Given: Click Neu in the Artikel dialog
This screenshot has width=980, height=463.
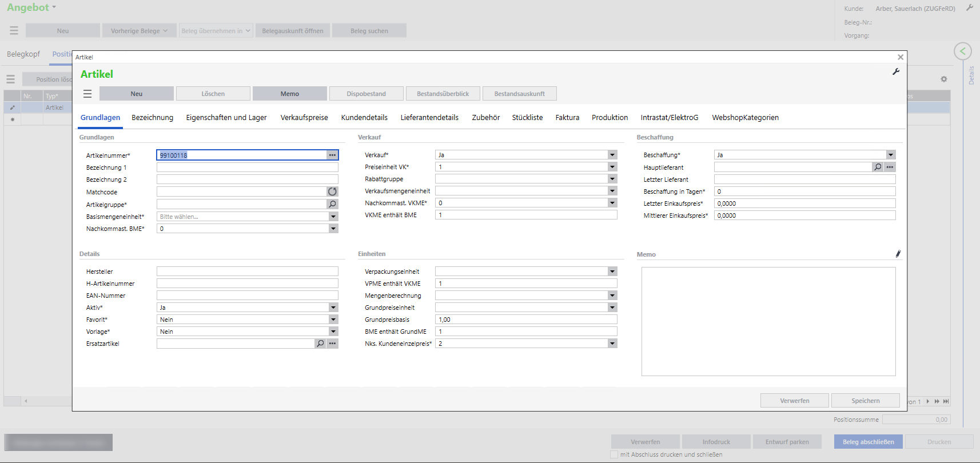Looking at the screenshot, I should 137,94.
